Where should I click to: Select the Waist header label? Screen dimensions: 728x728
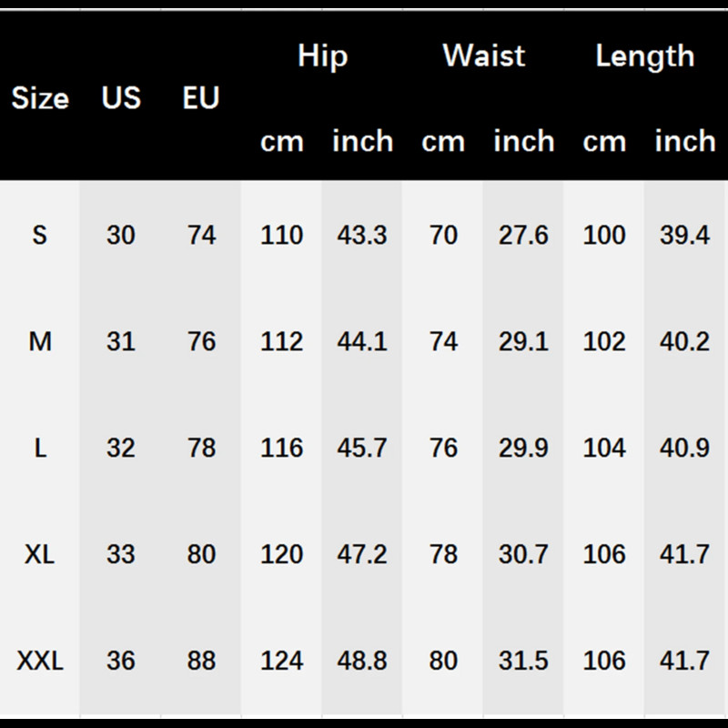483,56
